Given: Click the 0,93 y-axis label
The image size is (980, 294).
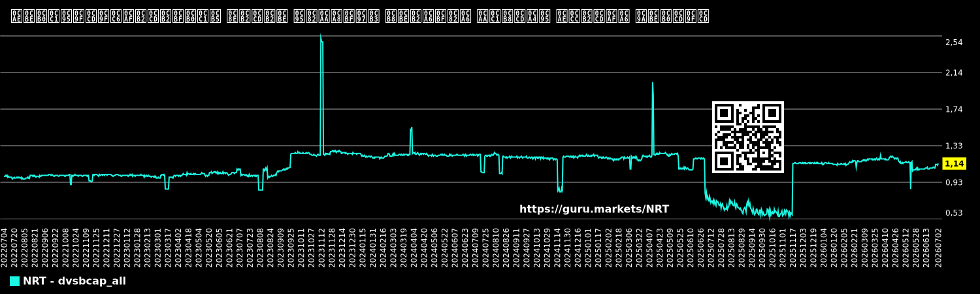Looking at the screenshot, I should coord(954,182).
